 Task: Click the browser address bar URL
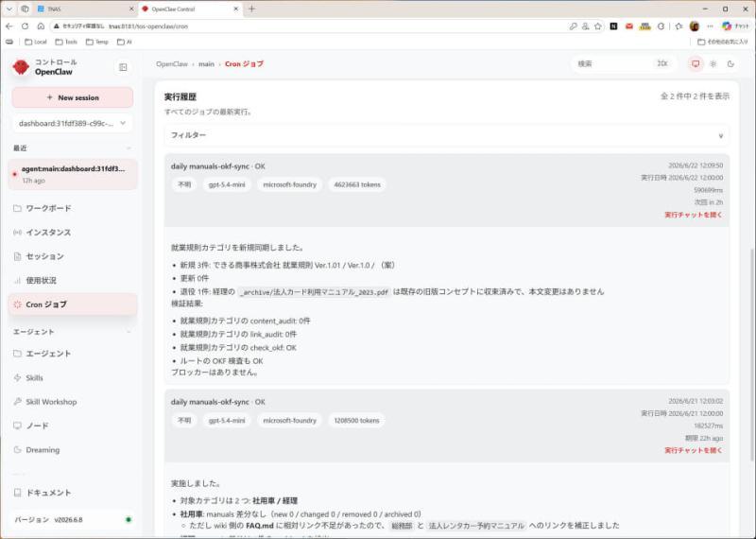pyautogui.click(x=148, y=26)
